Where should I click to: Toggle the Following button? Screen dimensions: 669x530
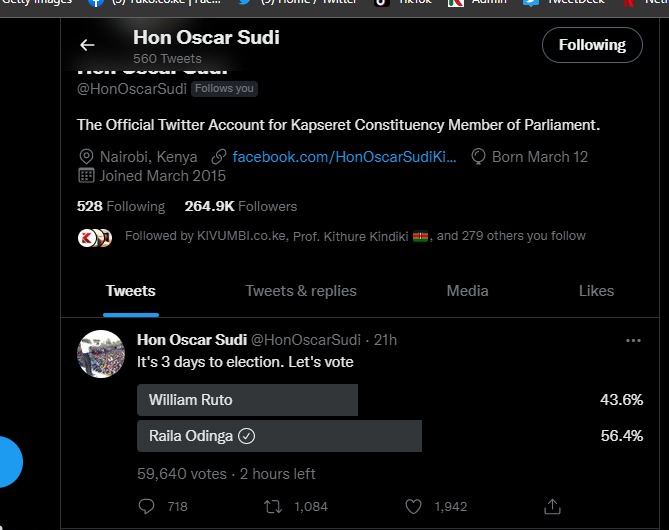pyautogui.click(x=592, y=45)
